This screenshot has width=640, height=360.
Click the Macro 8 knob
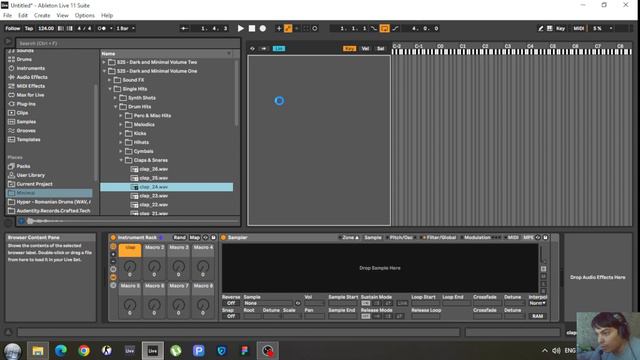(x=203, y=305)
